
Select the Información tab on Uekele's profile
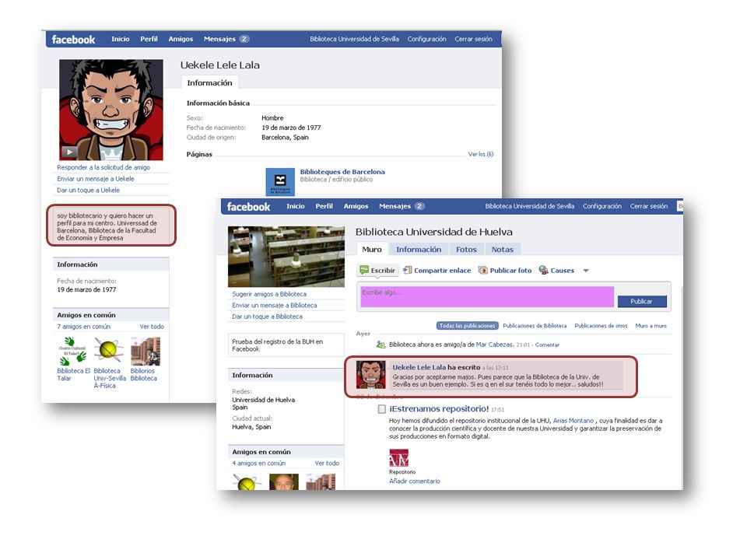pyautogui.click(x=209, y=83)
